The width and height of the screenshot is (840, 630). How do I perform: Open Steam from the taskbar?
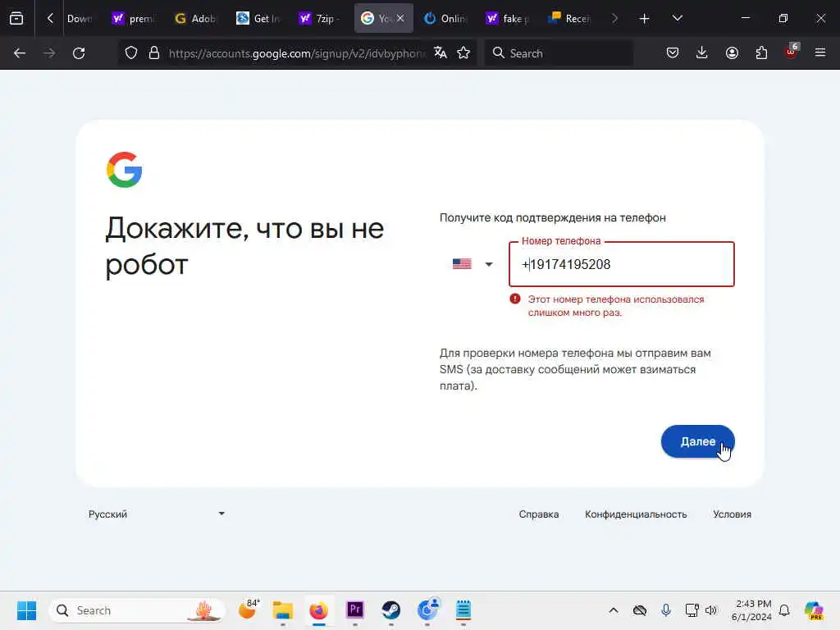391,610
